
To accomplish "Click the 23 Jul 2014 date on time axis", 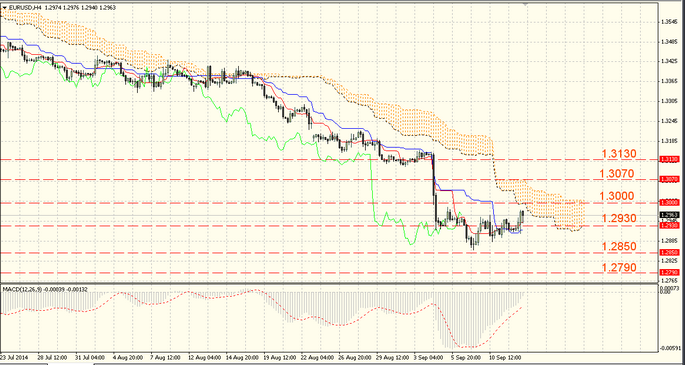I will [14, 356].
